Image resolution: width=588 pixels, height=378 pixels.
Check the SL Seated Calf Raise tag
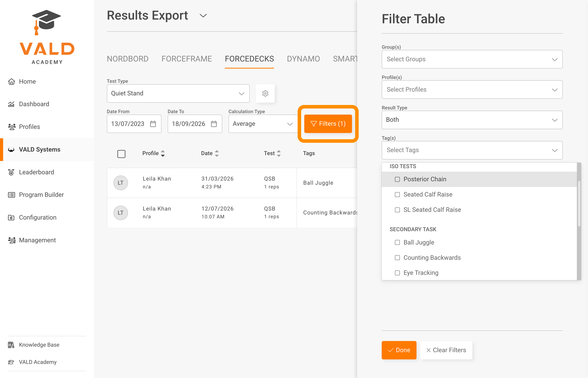(397, 210)
